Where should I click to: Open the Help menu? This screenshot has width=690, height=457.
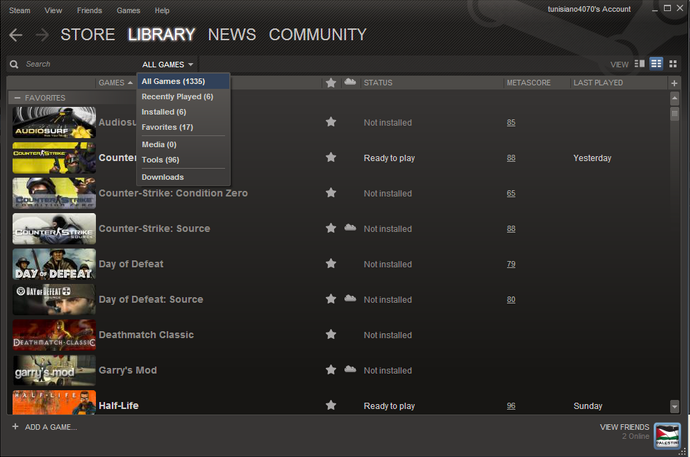[162, 11]
